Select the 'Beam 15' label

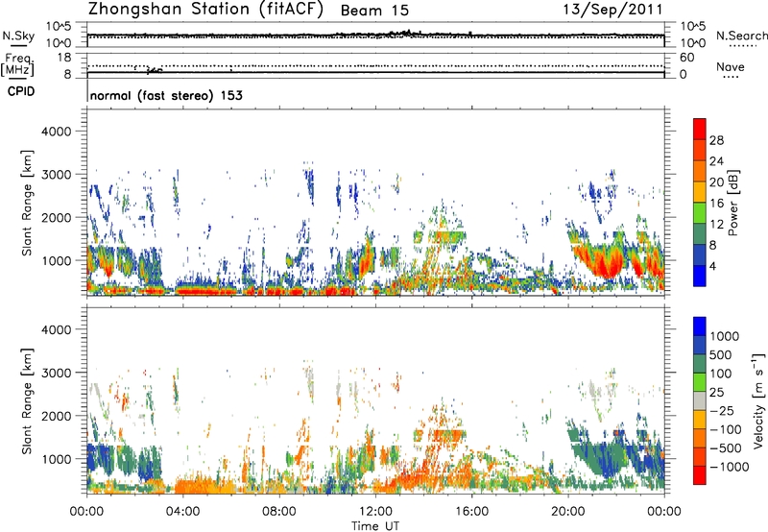(x=374, y=11)
